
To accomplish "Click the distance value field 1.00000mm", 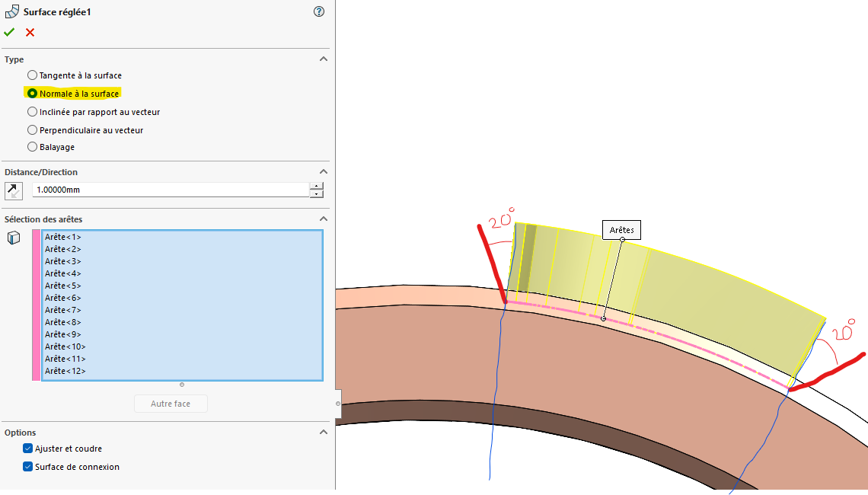I will coord(170,190).
